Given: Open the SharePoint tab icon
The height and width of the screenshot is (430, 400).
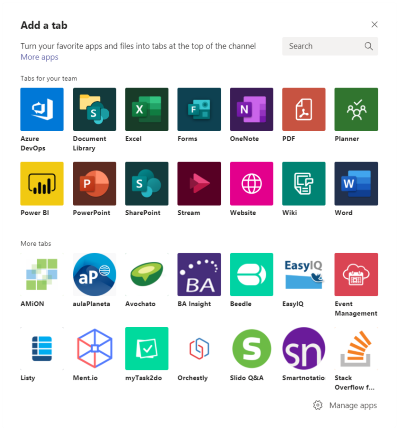Looking at the screenshot, I should [147, 184].
